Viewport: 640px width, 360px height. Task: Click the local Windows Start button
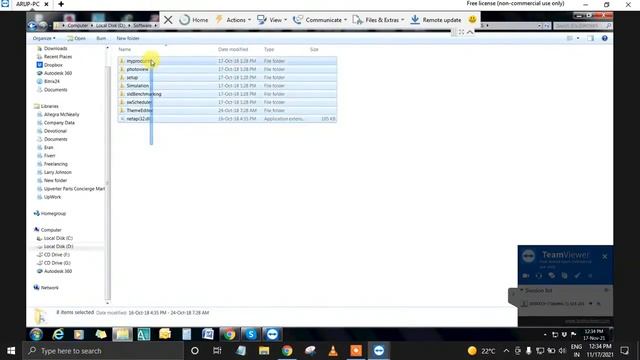coord(11,351)
